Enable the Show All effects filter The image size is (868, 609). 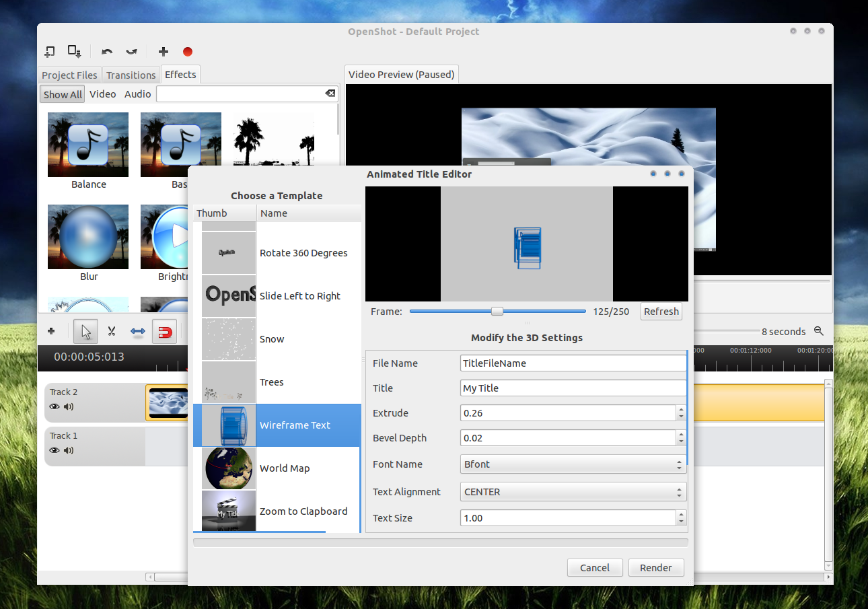(63, 94)
